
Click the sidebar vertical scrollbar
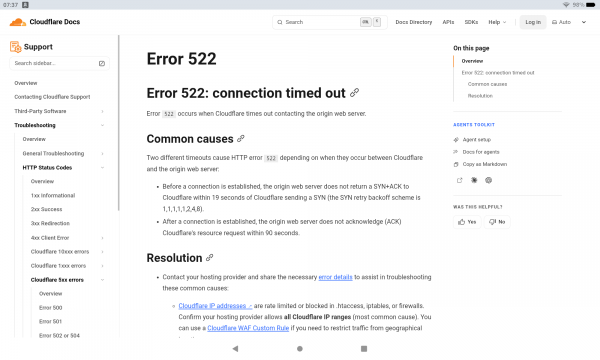(119, 122)
